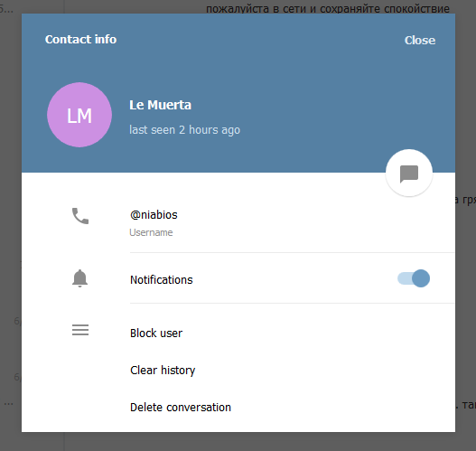Click the @niabios username
The height and width of the screenshot is (451, 476).
click(x=154, y=215)
